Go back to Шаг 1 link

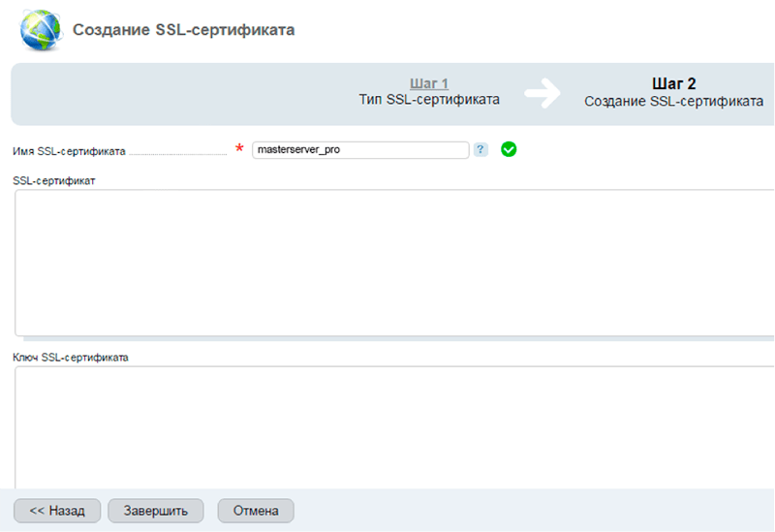pyautogui.click(x=428, y=84)
